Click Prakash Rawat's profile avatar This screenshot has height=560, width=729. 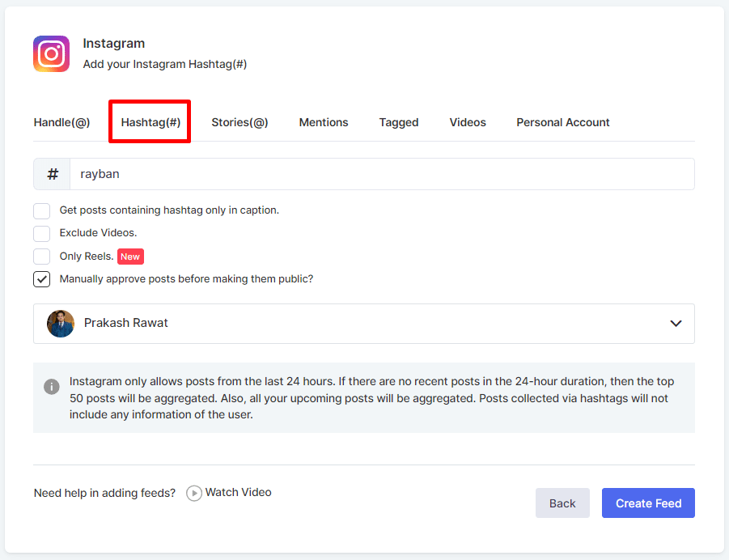[61, 324]
